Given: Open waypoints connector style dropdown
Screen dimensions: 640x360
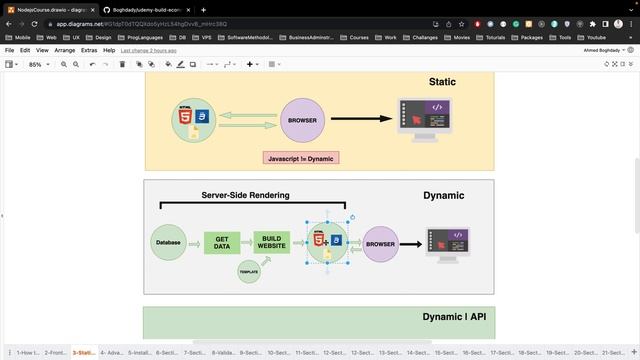Looking at the screenshot, I should tap(230, 64).
